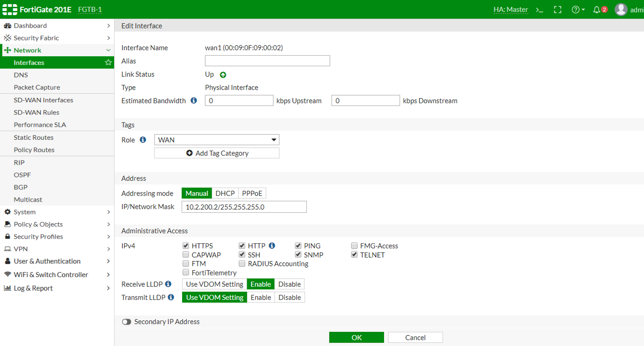
Task: Click the OK button
Action: coord(356,337)
